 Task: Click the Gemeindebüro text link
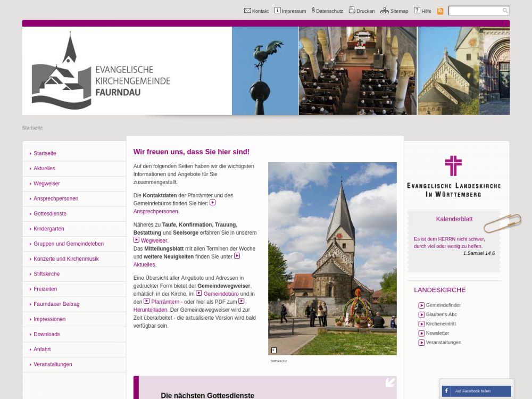coord(221,294)
